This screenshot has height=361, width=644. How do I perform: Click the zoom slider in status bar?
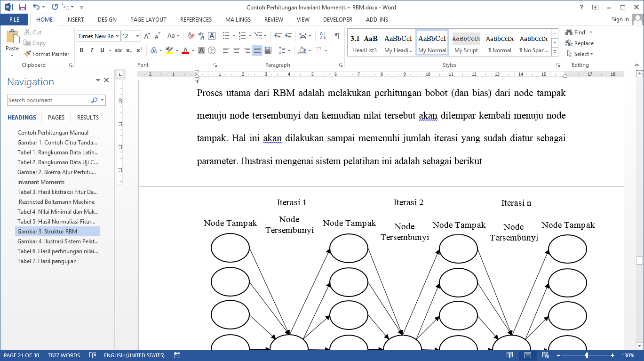click(586, 355)
